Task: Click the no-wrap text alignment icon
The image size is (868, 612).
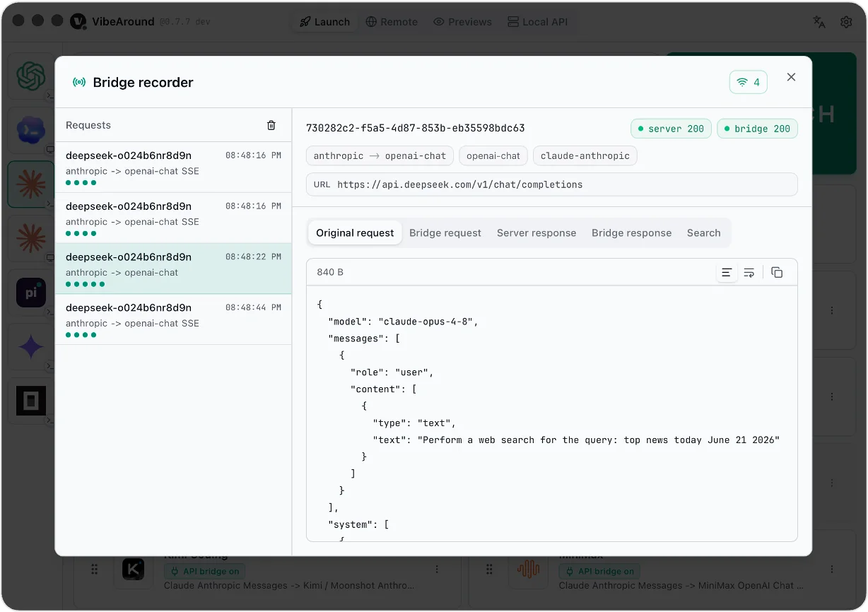Action: (x=727, y=272)
